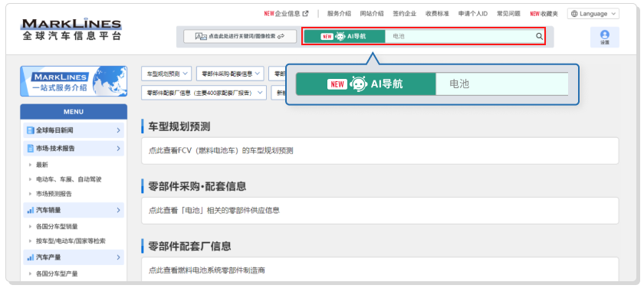
Task: Click the 全球每日新闻 menu label
Action: (x=54, y=130)
